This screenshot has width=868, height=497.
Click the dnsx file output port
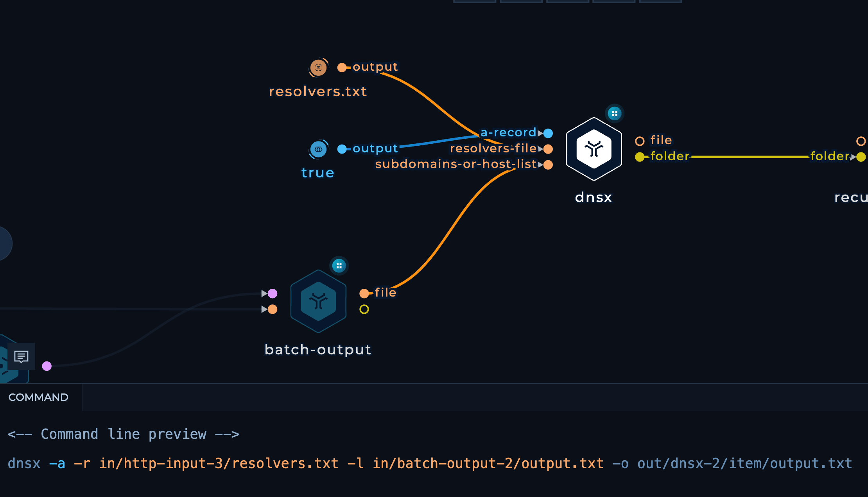[640, 141]
